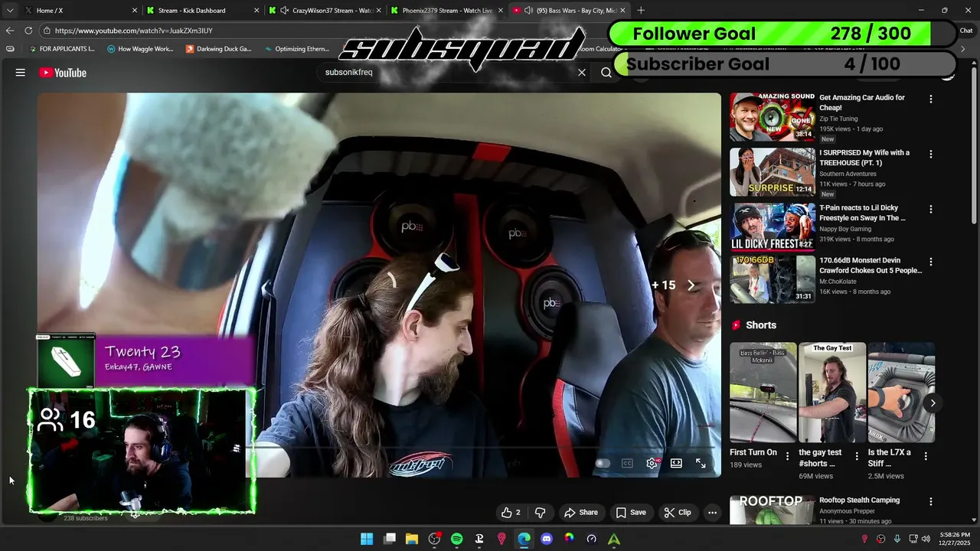Viewport: 980px width, 551px height.
Task: Enter full screen in the player
Action: tap(701, 463)
